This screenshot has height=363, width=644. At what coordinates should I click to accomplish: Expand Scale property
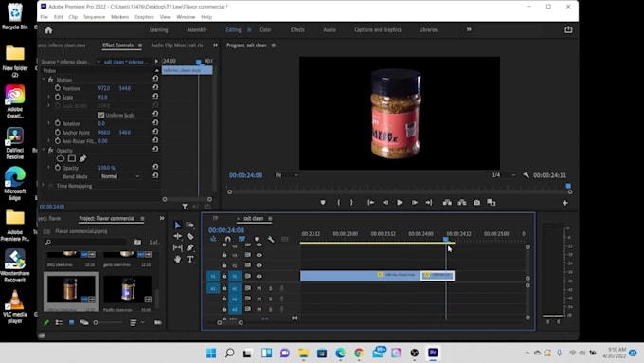[x=49, y=97]
